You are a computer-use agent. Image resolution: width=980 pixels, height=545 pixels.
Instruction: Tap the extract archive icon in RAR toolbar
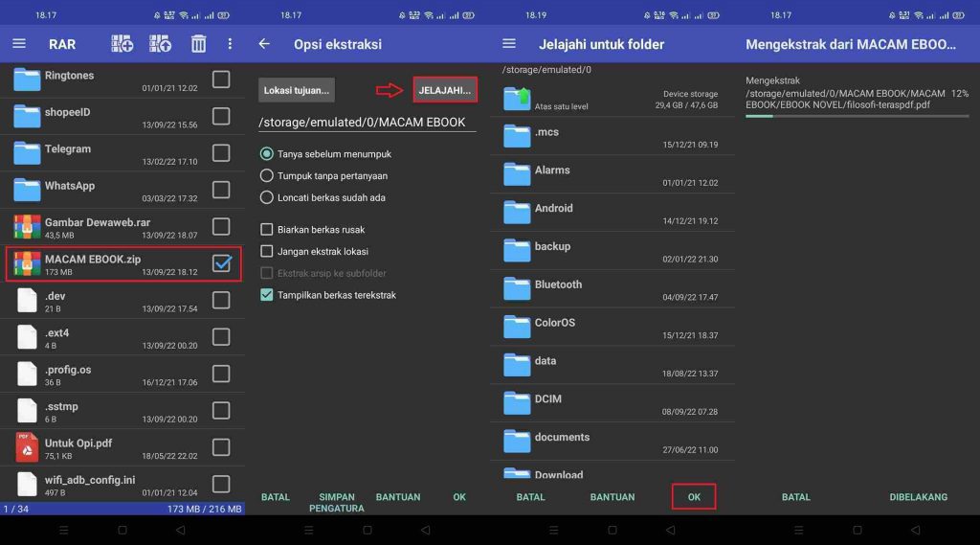(x=160, y=44)
